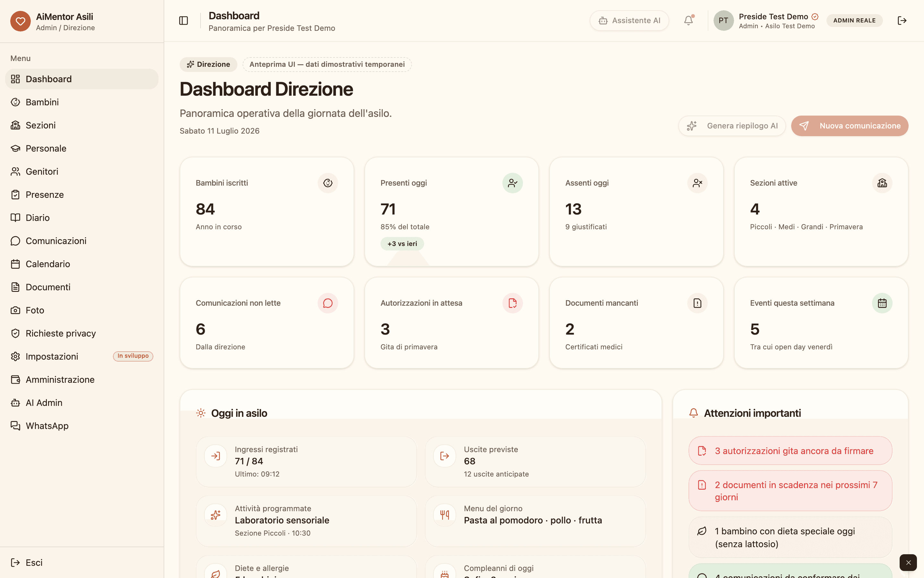
Task: Click the sun icon beside Oggi in asilo
Action: (201, 413)
